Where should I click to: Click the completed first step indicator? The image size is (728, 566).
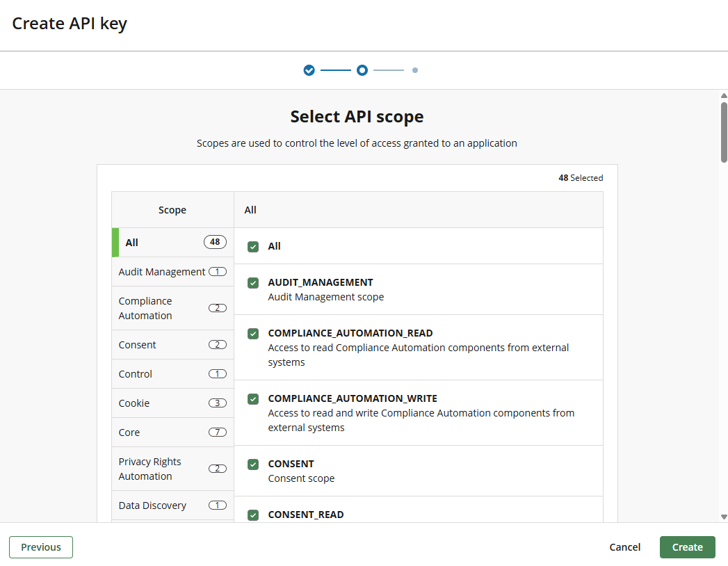[309, 70]
